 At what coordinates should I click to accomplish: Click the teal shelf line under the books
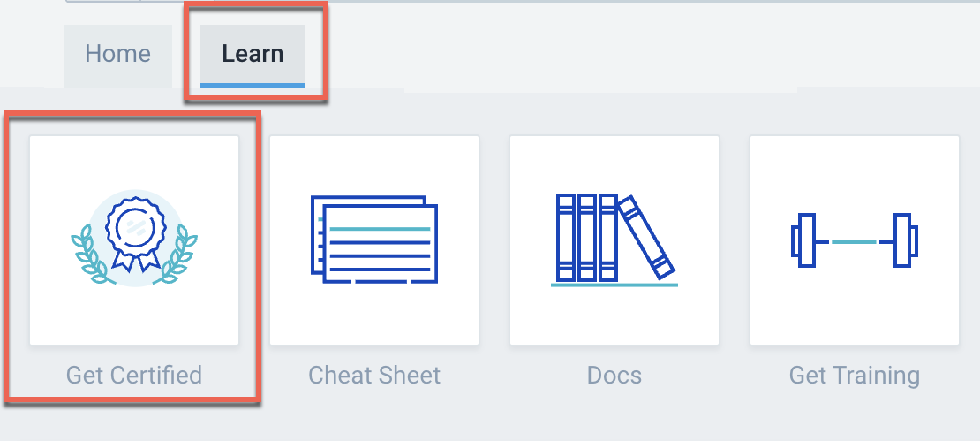pyautogui.click(x=614, y=285)
